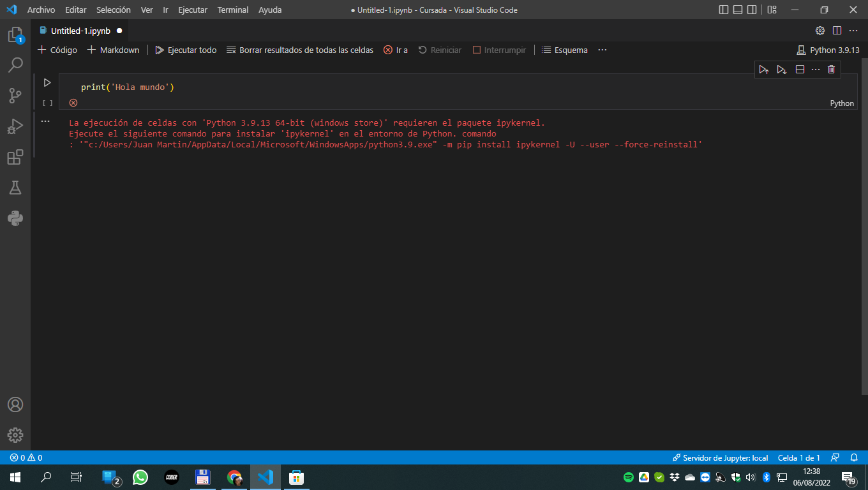Split the editor to the right

837,31
